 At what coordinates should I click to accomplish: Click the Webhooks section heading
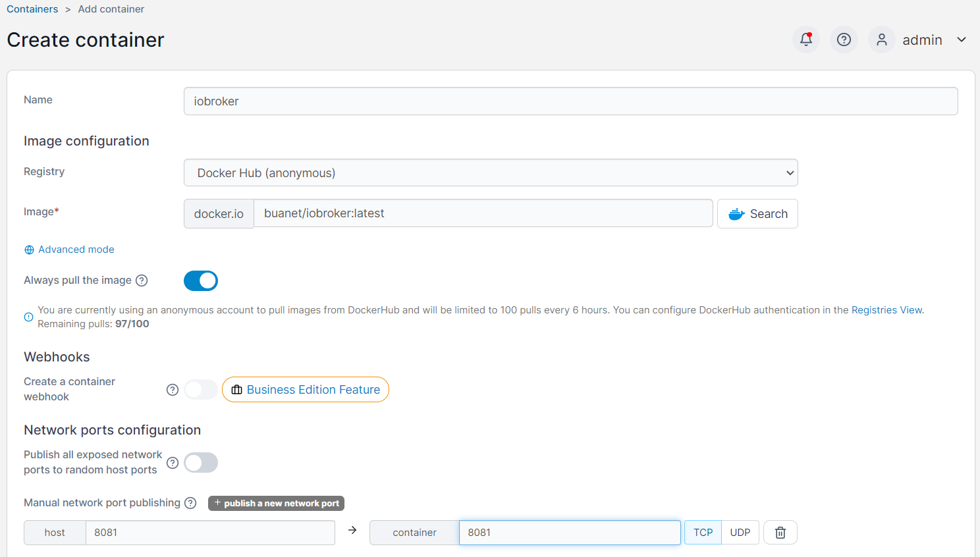click(57, 357)
